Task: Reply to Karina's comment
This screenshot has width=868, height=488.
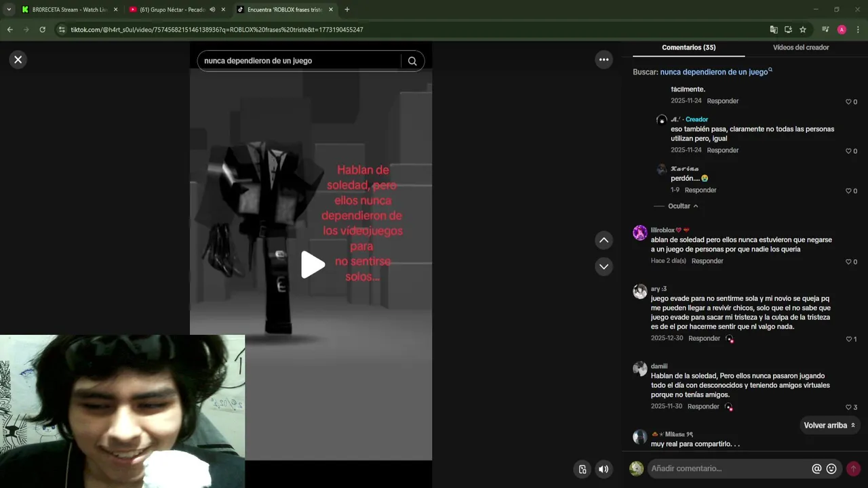Action: (x=701, y=190)
